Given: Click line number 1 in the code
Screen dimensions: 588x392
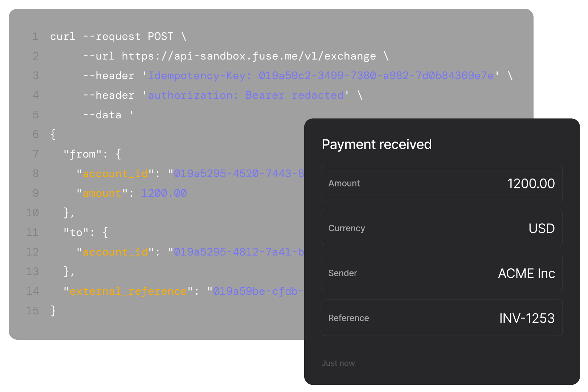Looking at the screenshot, I should [x=35, y=36].
